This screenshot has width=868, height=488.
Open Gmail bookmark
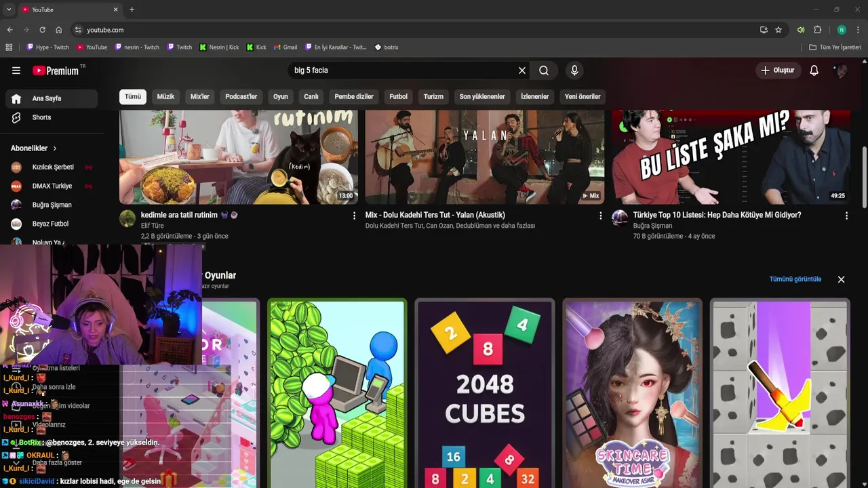[285, 47]
